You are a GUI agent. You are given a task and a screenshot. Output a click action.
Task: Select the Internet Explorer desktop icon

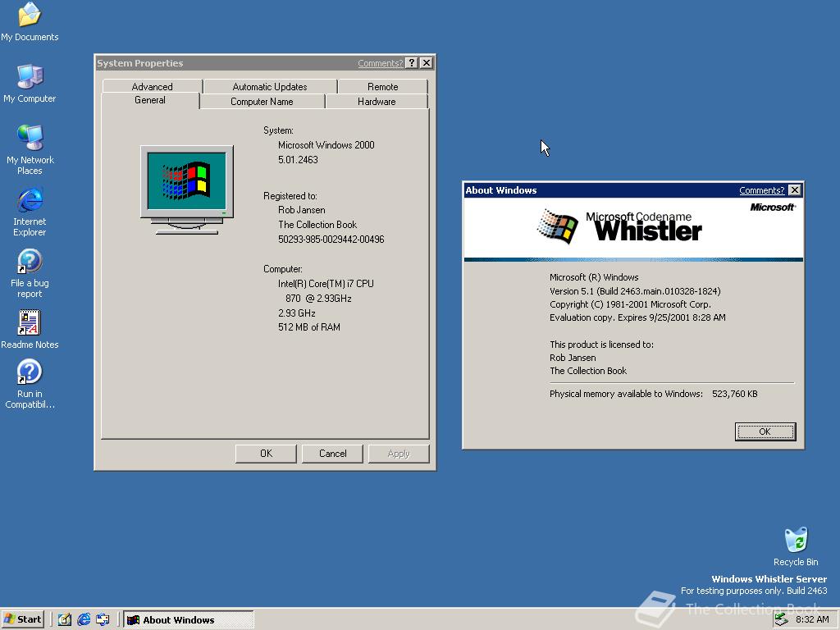tap(30, 212)
